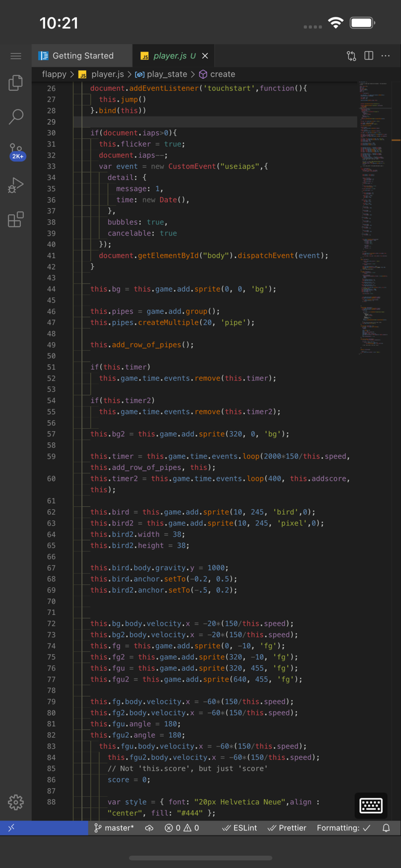Close the player.js tab

[205, 56]
